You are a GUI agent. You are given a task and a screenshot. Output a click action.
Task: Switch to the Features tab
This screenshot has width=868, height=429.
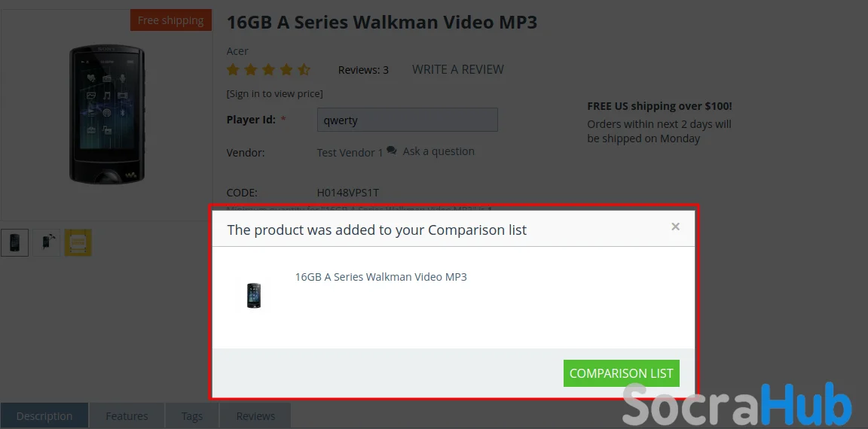(127, 415)
